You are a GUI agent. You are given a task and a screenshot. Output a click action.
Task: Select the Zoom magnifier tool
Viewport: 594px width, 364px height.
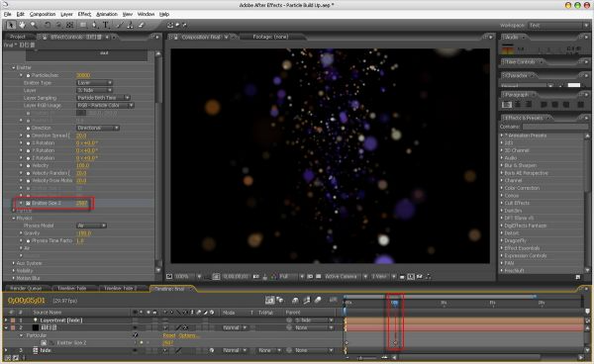[x=34, y=25]
